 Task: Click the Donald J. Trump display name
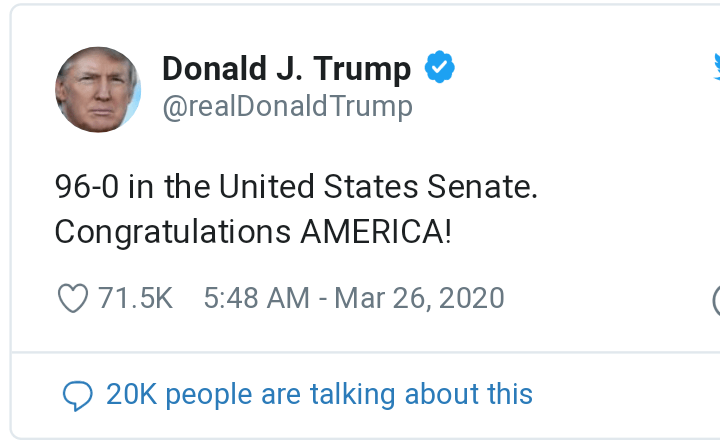point(286,69)
